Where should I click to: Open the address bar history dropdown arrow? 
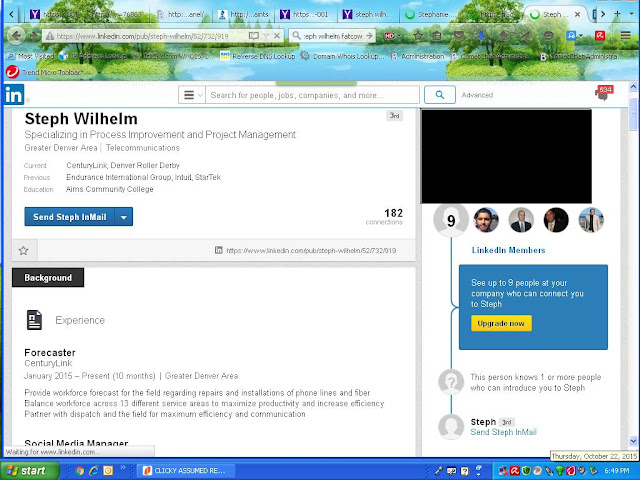[x=266, y=36]
